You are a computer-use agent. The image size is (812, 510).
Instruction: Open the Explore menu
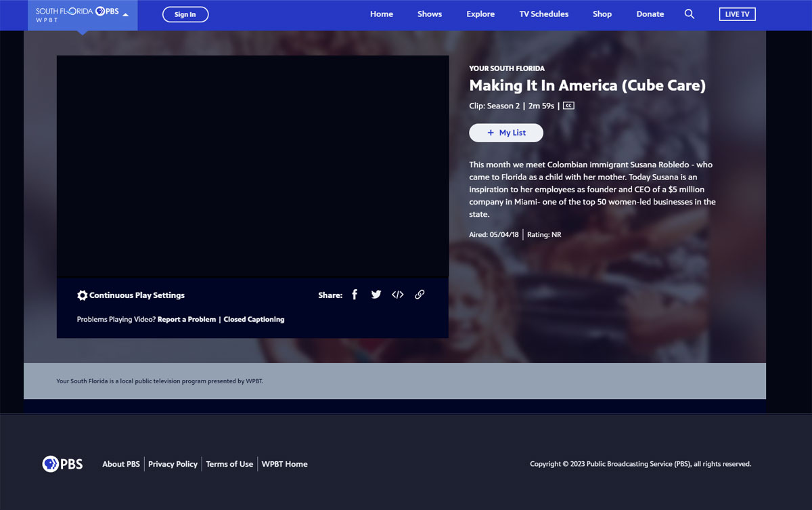(x=480, y=14)
